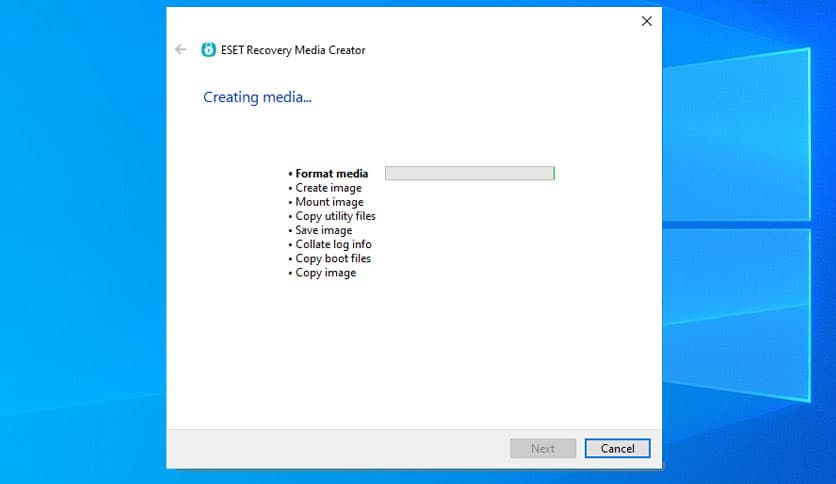
Task: Cancel the media creation process
Action: [617, 448]
